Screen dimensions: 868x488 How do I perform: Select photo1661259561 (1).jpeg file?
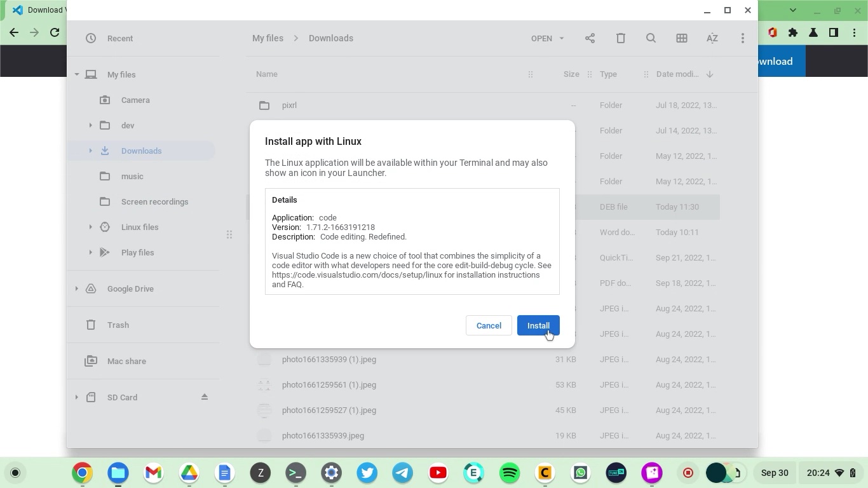coord(483,384)
